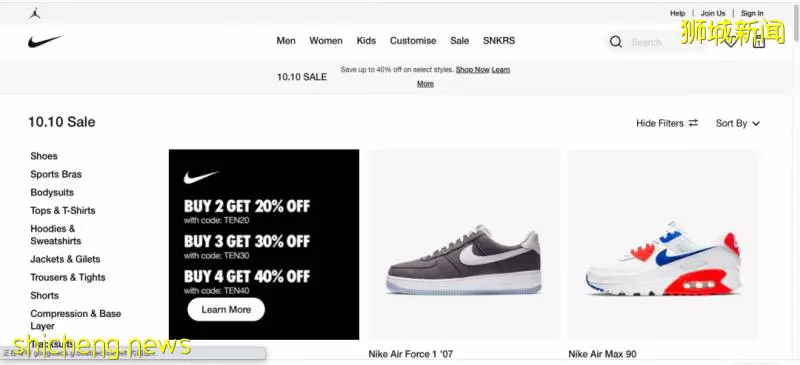Open the Jordan brand logo link
The height and width of the screenshot is (365, 800).
click(x=35, y=13)
